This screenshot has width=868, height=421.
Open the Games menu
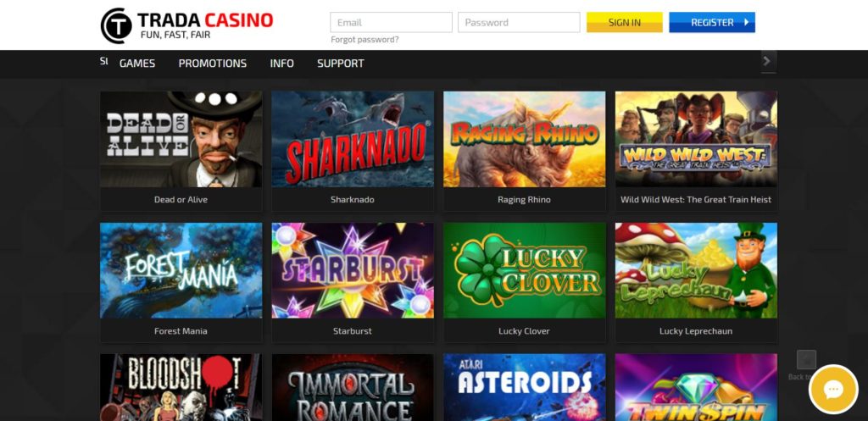[137, 64]
